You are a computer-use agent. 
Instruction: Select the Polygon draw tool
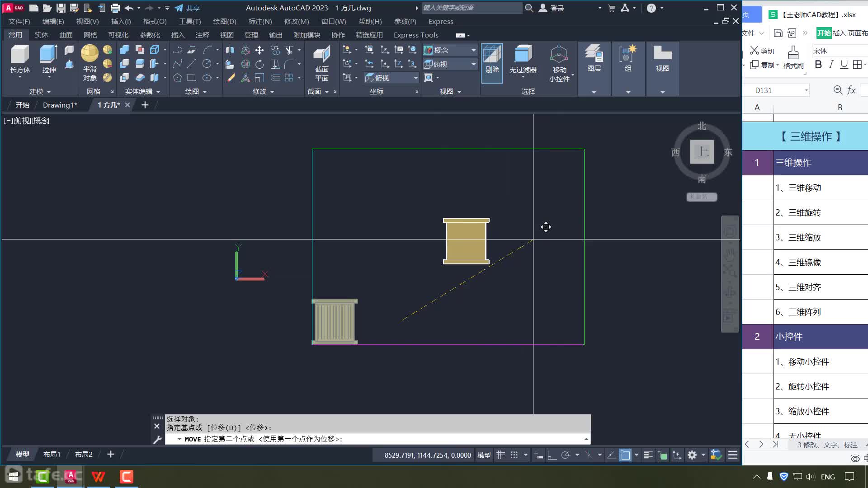(178, 78)
